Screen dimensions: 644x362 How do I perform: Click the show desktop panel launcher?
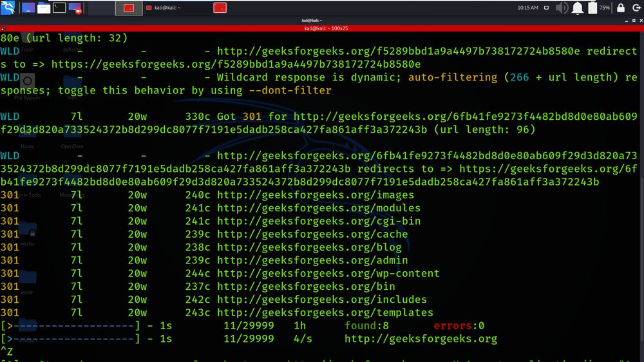(x=28, y=8)
